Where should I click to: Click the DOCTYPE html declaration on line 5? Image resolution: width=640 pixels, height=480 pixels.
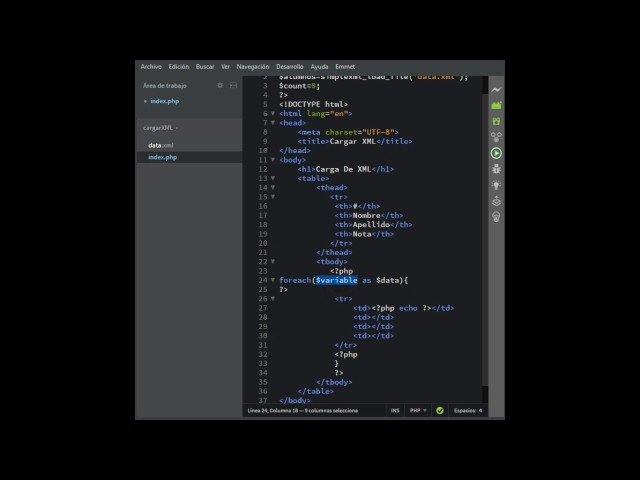[313, 104]
